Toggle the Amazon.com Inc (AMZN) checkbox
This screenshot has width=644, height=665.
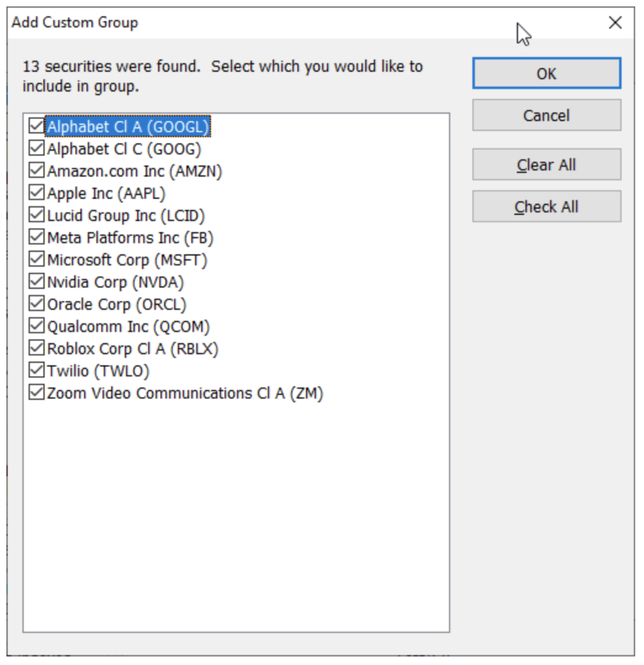(36, 171)
